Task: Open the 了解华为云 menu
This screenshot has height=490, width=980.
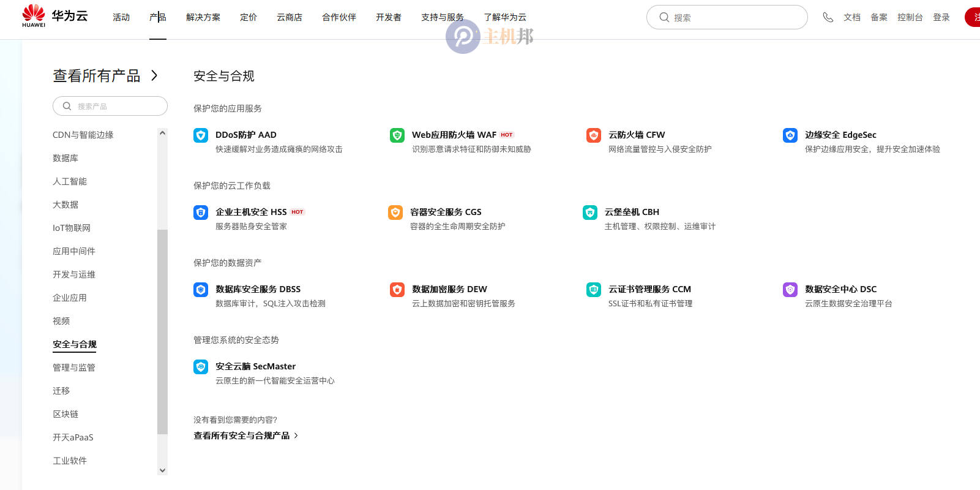Action: click(x=505, y=17)
